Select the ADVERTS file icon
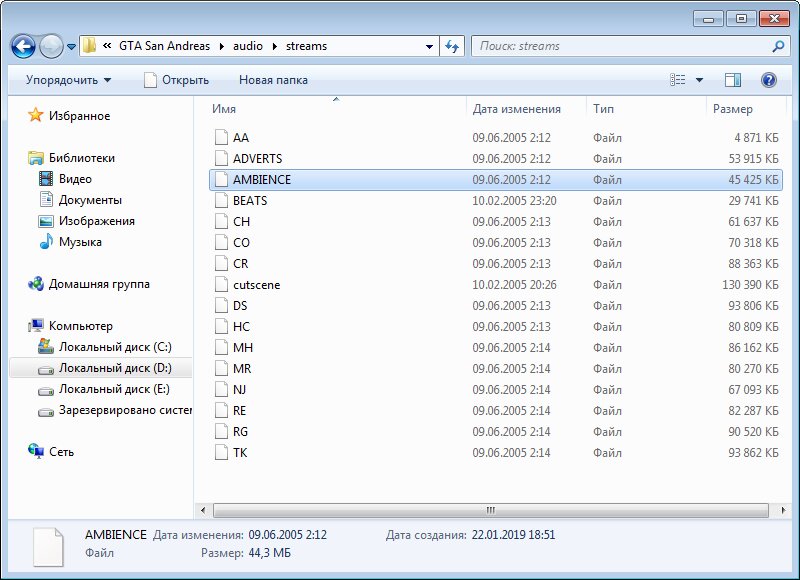Viewport: 800px width, 580px height. coord(221,158)
